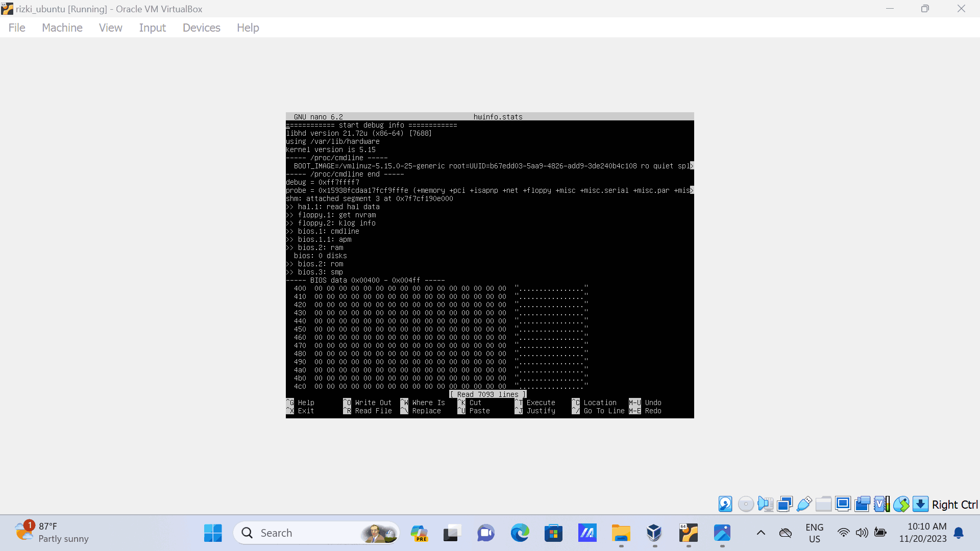Screen dimensions: 980x551
Task: Click the 'GNU nano 6.2' header text
Action: pyautogui.click(x=318, y=117)
